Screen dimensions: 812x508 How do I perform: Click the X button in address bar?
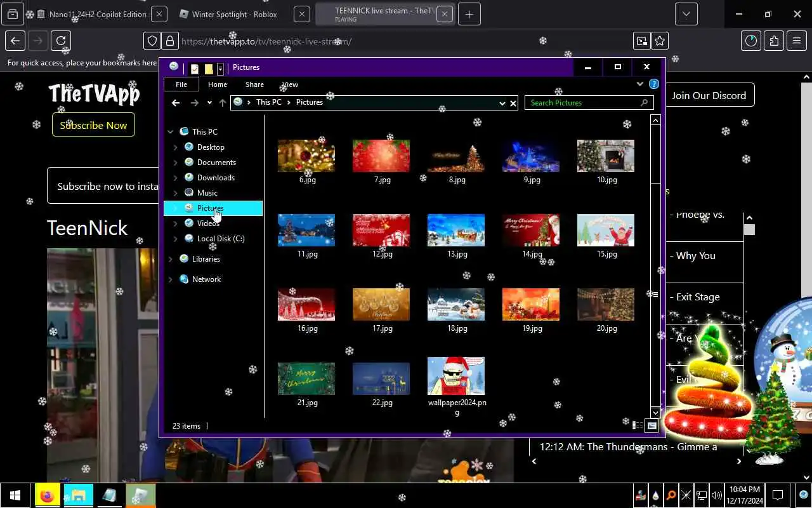point(513,103)
